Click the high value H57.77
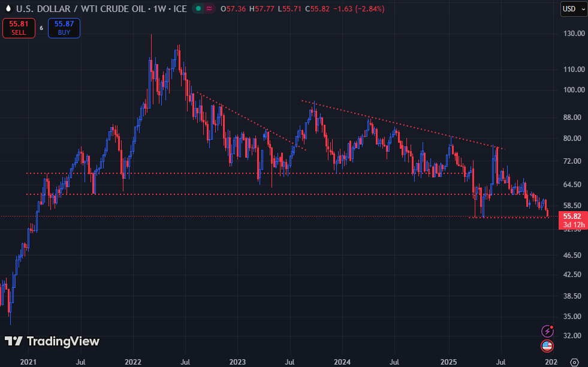The width and height of the screenshot is (588, 367). 262,8
